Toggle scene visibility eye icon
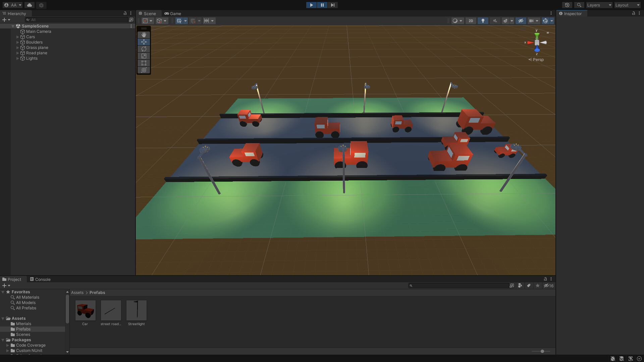 521,21
